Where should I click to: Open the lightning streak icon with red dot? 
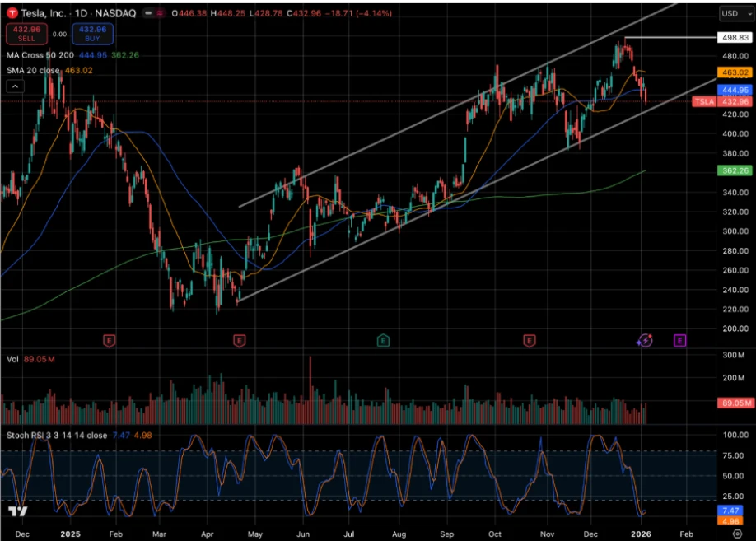pos(647,339)
